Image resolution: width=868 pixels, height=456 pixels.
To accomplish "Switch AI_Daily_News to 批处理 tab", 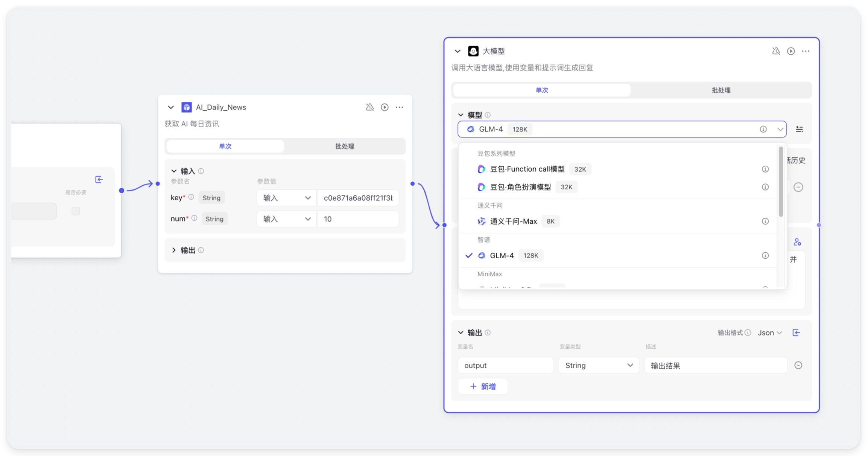I will pos(344,146).
